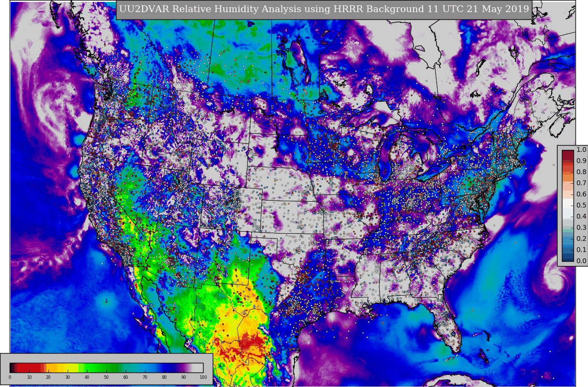
Task: Click the '0' tick label on humidity colorbar
Action: pyautogui.click(x=10, y=377)
